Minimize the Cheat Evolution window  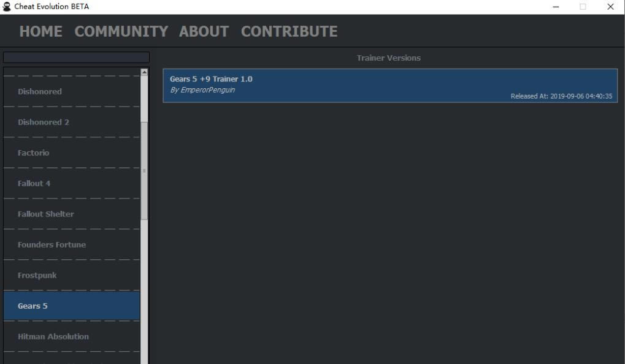click(556, 7)
